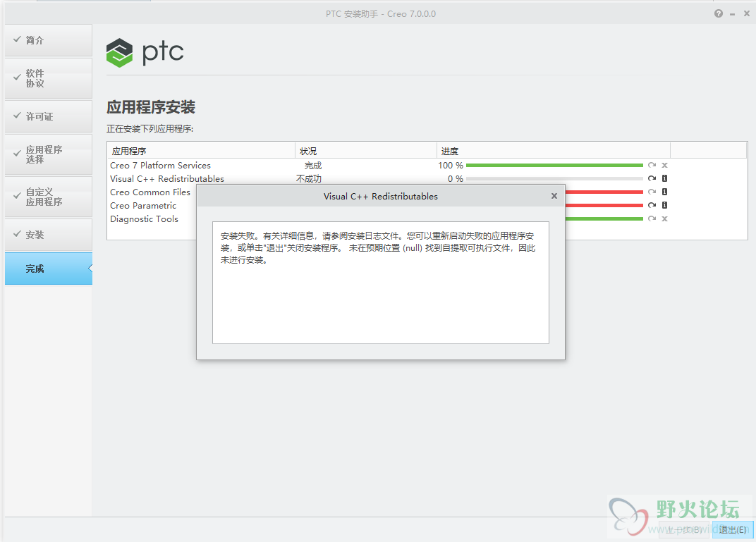Select the Creo Common Files row name
756x542 pixels.
pyautogui.click(x=150, y=192)
